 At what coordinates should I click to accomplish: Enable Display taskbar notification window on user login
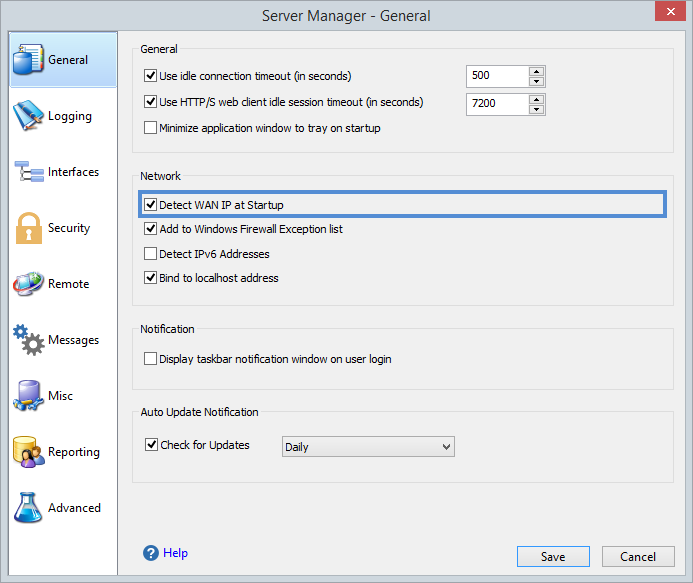point(150,358)
